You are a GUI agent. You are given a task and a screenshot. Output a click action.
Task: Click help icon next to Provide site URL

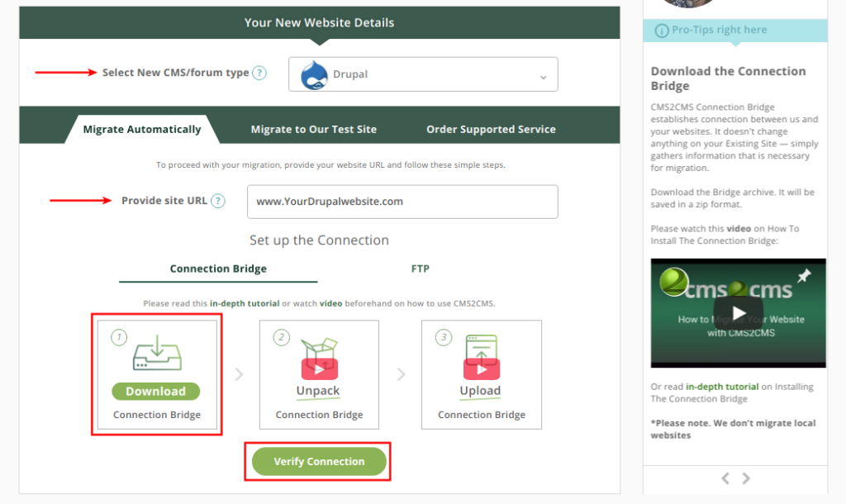point(218,201)
